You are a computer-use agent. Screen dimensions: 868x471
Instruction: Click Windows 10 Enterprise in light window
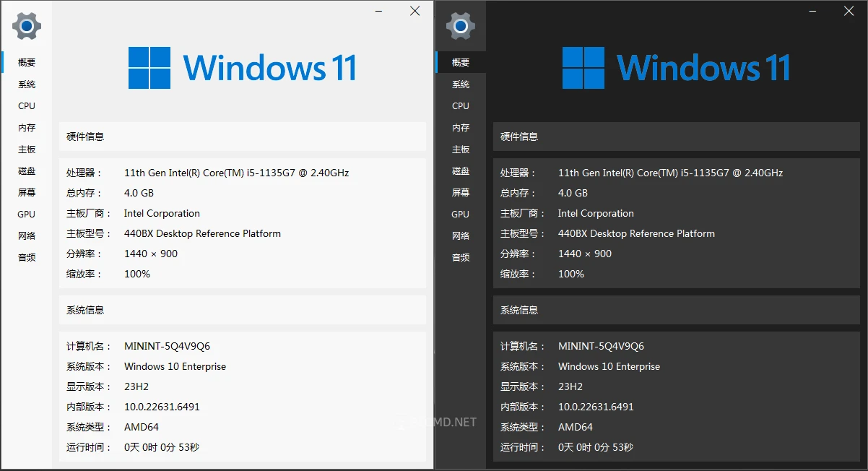point(175,367)
